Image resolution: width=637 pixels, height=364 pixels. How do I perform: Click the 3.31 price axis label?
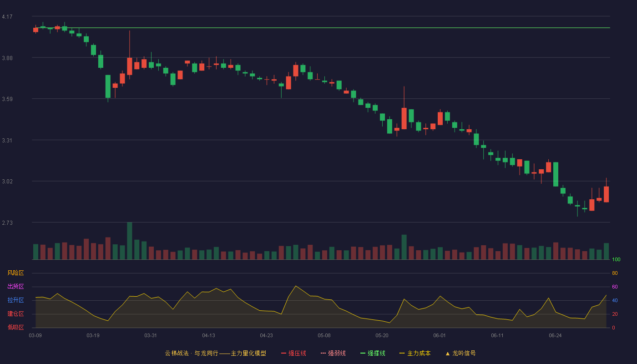click(7, 141)
